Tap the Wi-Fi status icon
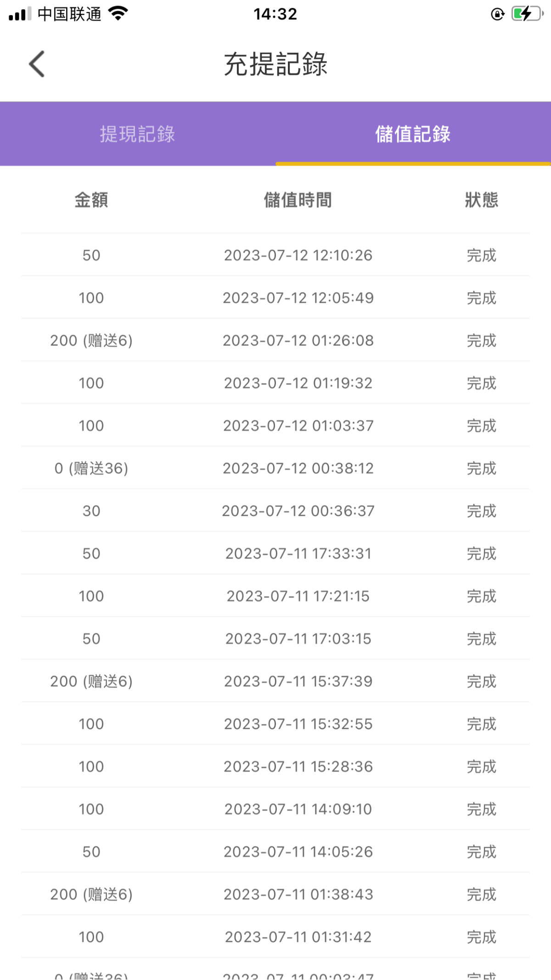 click(118, 14)
